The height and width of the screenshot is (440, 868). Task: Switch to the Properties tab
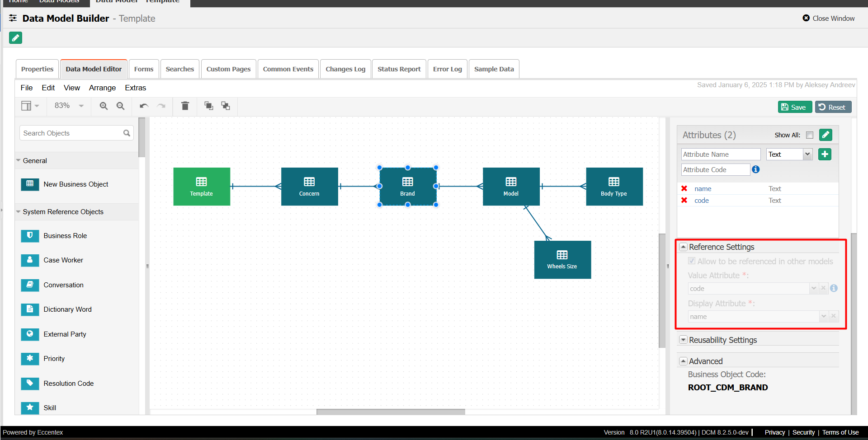pyautogui.click(x=37, y=69)
